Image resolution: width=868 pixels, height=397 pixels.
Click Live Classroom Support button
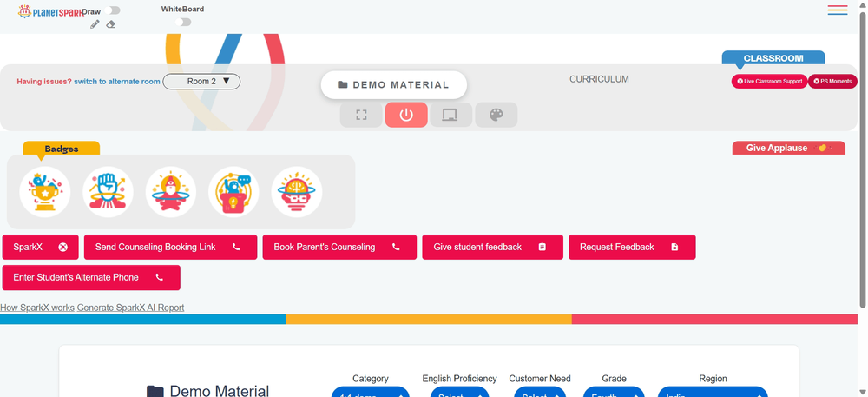tap(769, 82)
